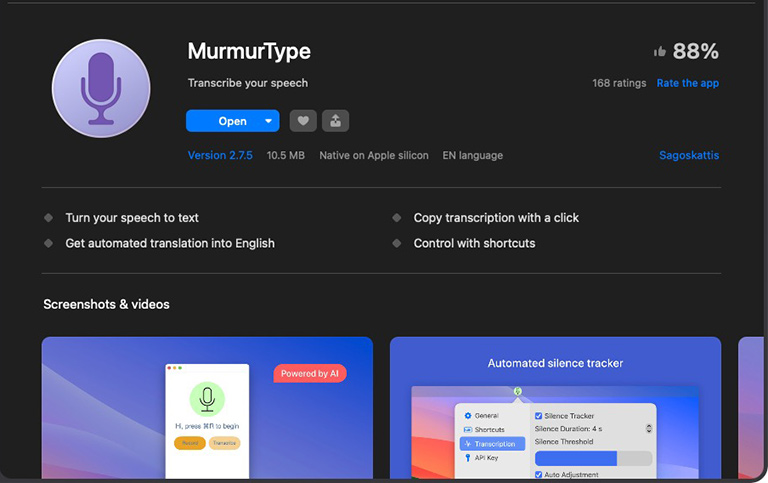Click the thumbs-up rating icon
Screen dimensions: 768x483
pyautogui.click(x=660, y=51)
